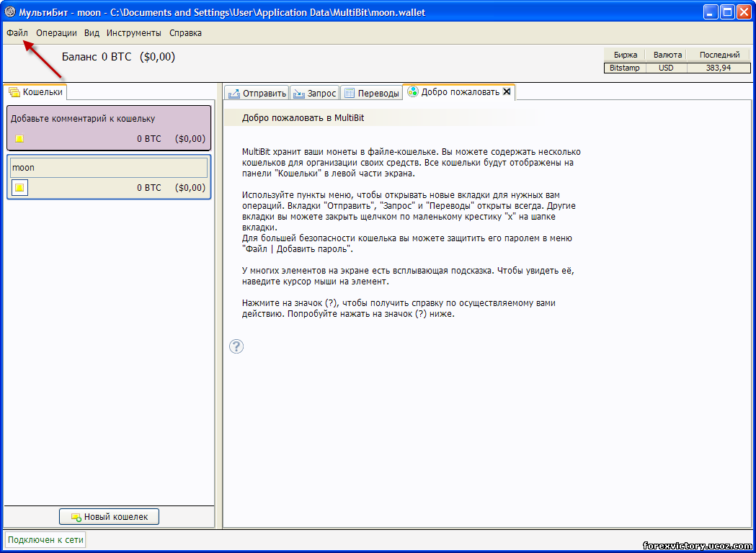Screen dimensions: 756x553
Task: Open the Файл menu
Action: pyautogui.click(x=17, y=33)
